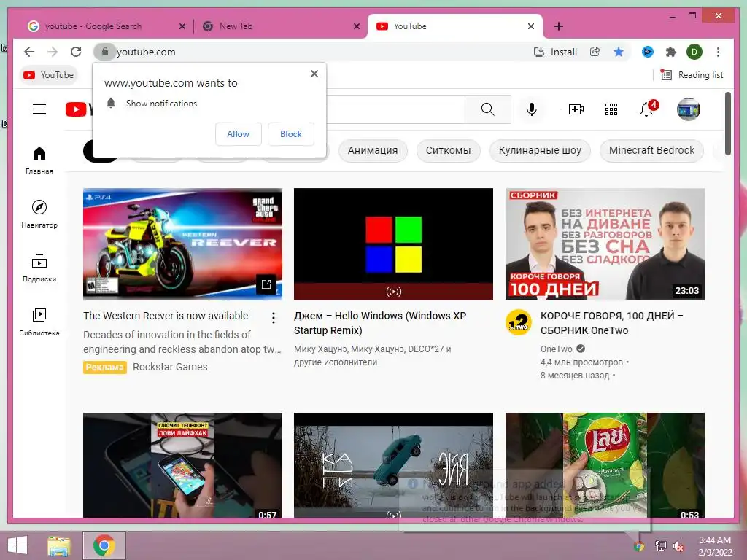Screen dimensions: 747x560
Task: Close the YouTube browser tab
Action: tap(531, 26)
